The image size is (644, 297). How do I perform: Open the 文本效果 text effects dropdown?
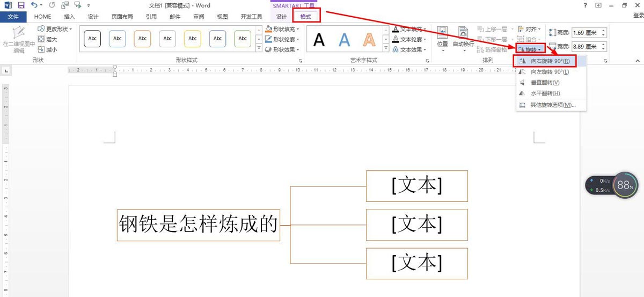coord(409,49)
